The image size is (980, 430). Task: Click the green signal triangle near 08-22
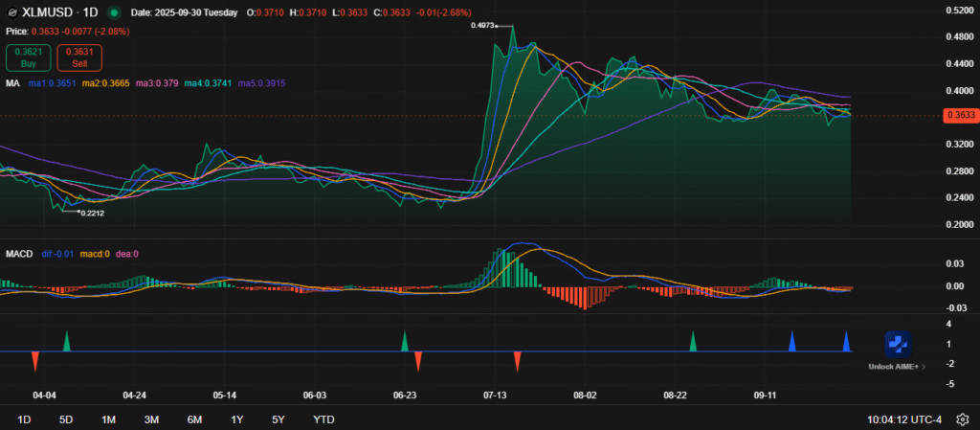click(x=693, y=341)
